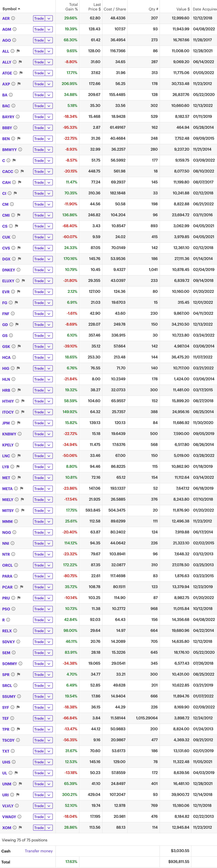
Task: Click the info icon for VWAGY
Action: tap(19, 816)
